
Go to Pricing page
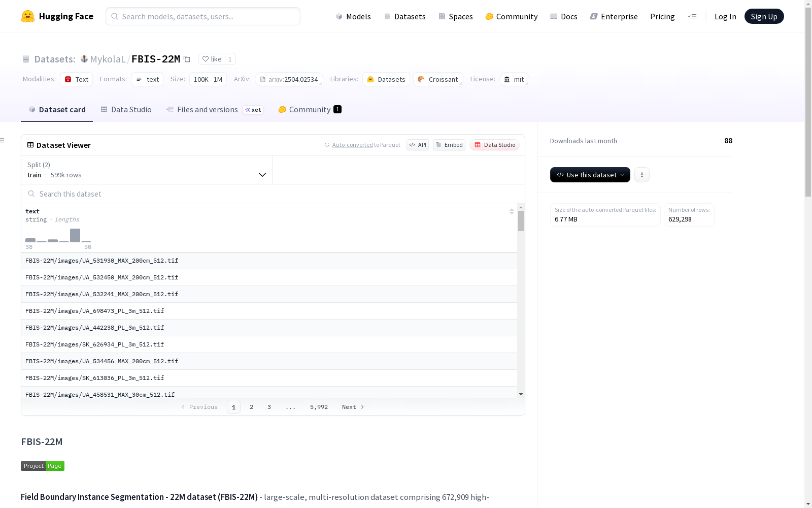pos(662,16)
